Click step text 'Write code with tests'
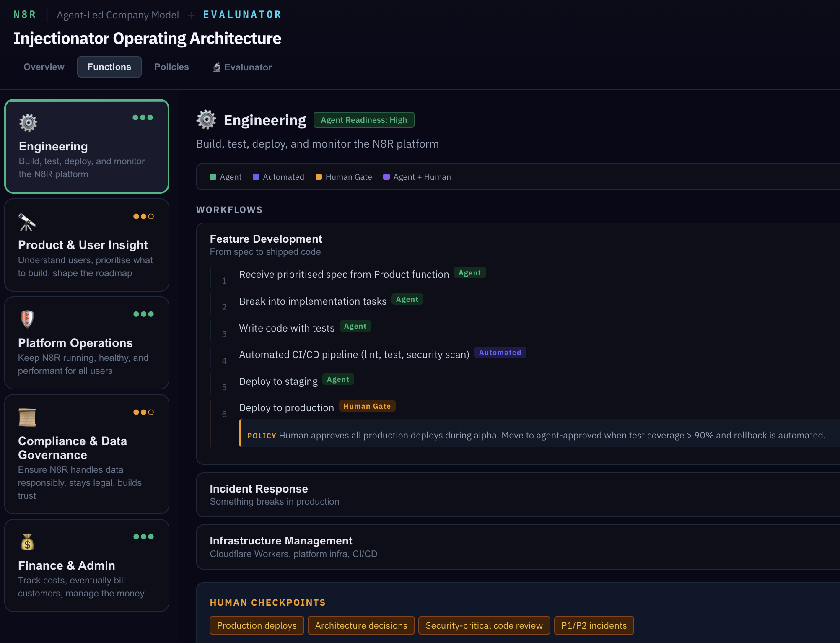 coord(287,328)
